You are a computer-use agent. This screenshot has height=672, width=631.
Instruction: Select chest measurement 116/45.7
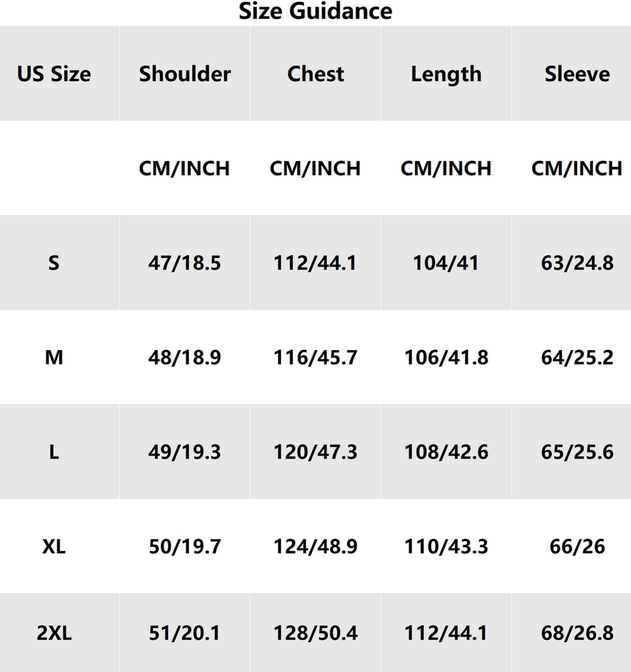(x=315, y=357)
